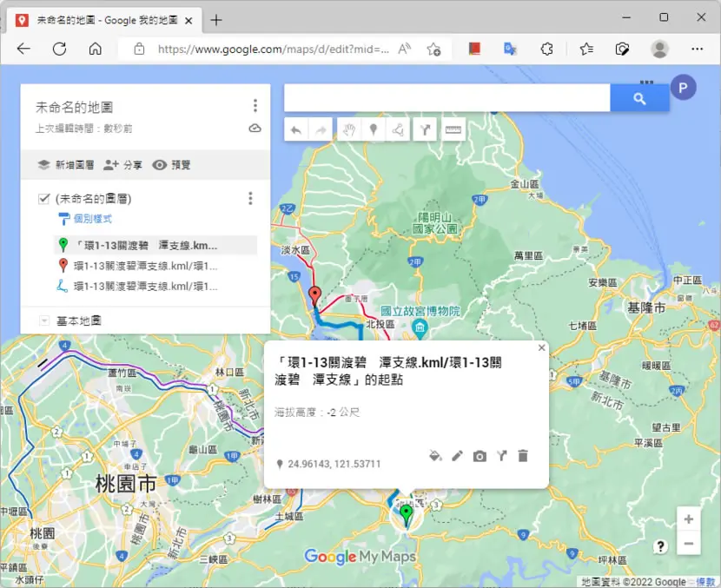The width and height of the screenshot is (721, 588).
Task: Expand the 基本地圖 base map section
Action: click(x=44, y=320)
